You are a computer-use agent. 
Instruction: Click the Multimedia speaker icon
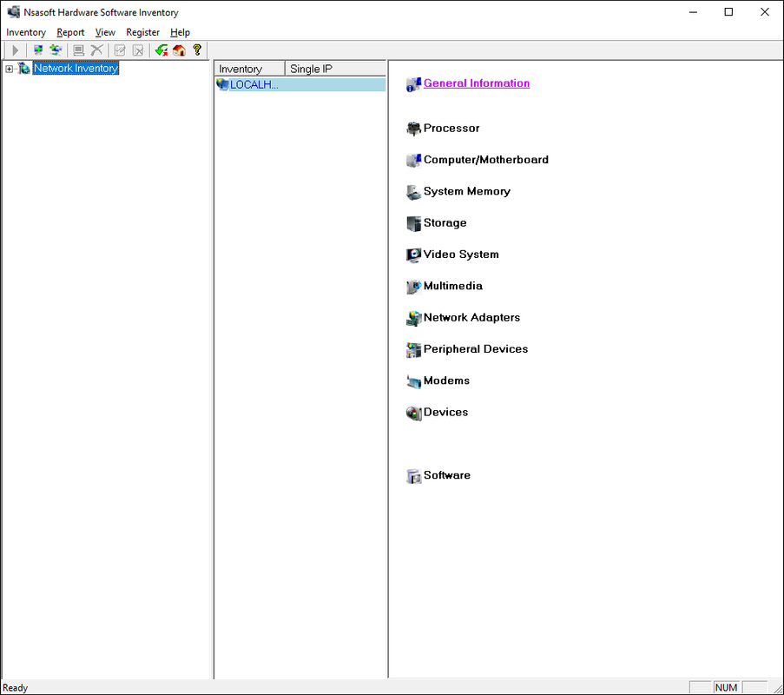[413, 287]
